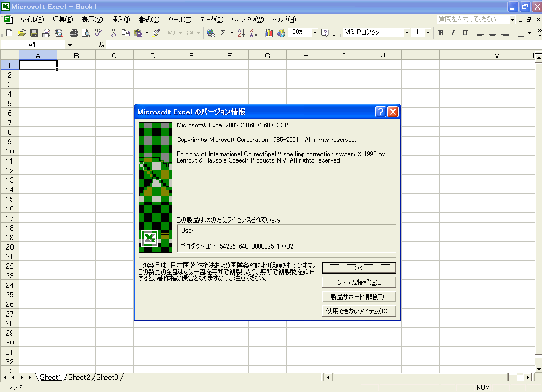The width and height of the screenshot is (542, 392).
Task: Open the Chart Wizard icon
Action: (x=268, y=32)
